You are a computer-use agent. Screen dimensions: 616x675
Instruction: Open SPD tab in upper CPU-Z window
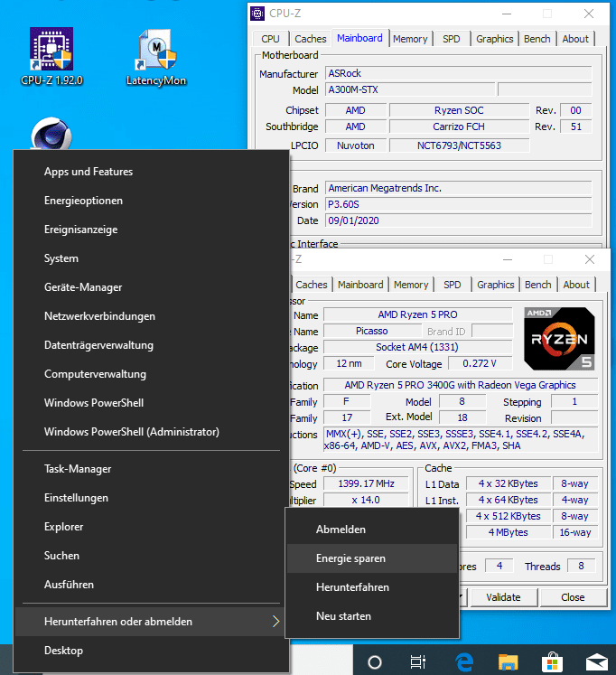point(452,39)
